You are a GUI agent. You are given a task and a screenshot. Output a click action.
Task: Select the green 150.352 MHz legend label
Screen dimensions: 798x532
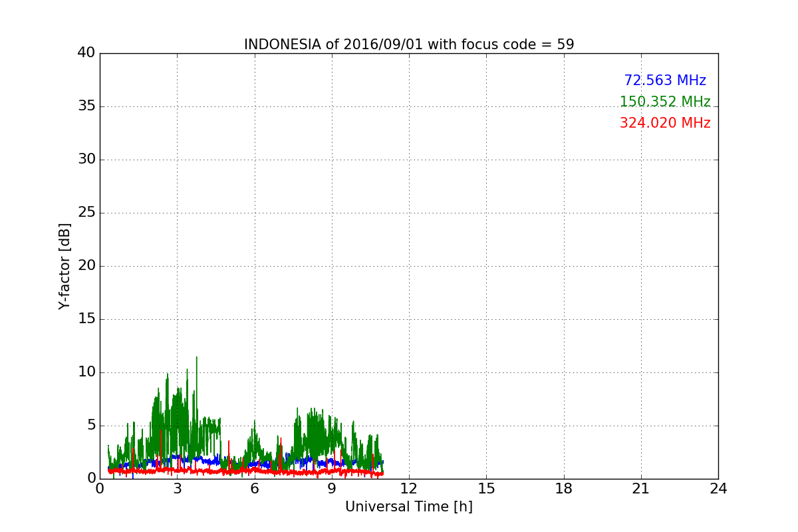tap(665, 102)
